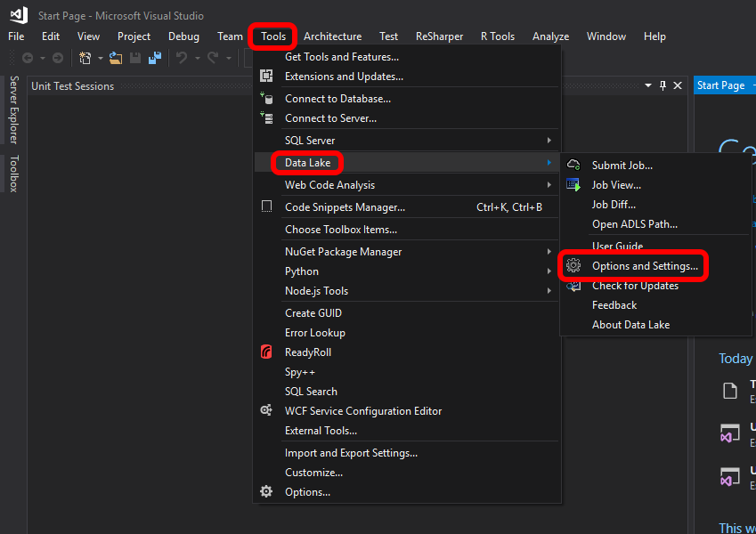Click the Options and Settings gear icon
The image size is (756, 534).
[573, 265]
